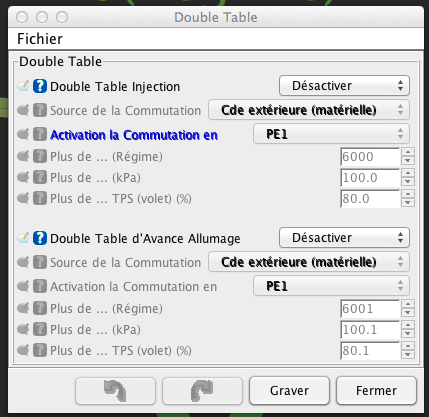
Task: Increase the 6000 Régime value with up arrow
Action: coord(408,152)
